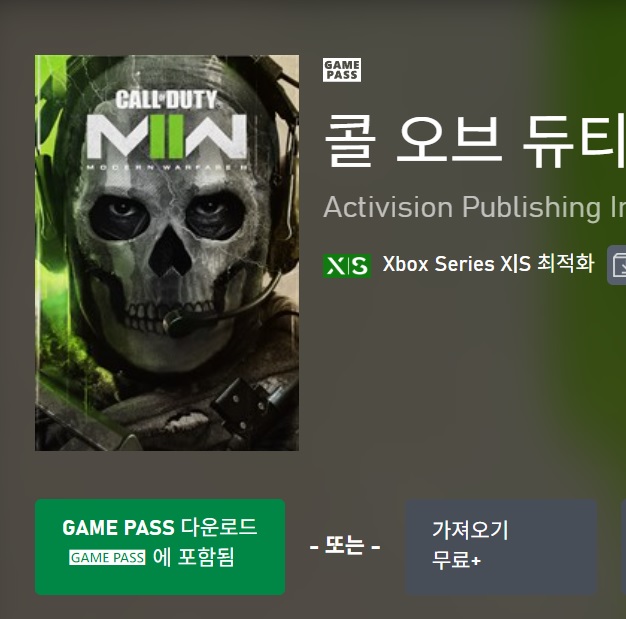Click the 에 포함됨 text in green button
626x619 pixels.
[194, 557]
